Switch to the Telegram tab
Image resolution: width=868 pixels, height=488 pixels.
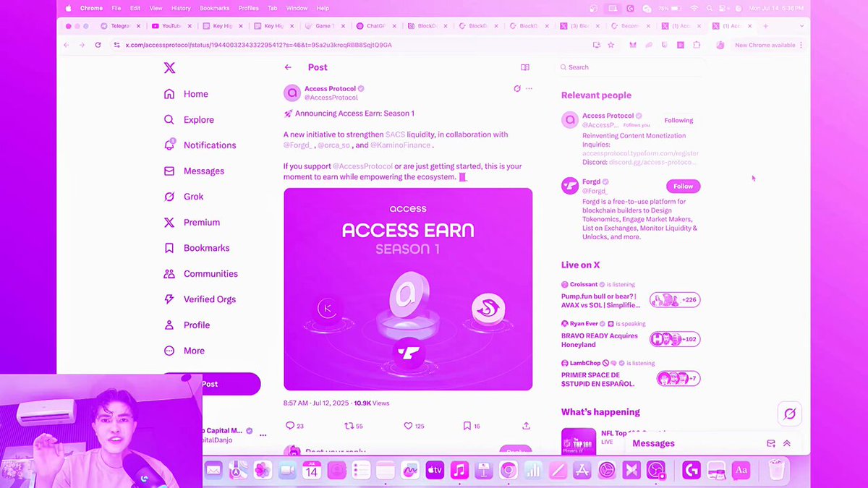[x=120, y=26]
